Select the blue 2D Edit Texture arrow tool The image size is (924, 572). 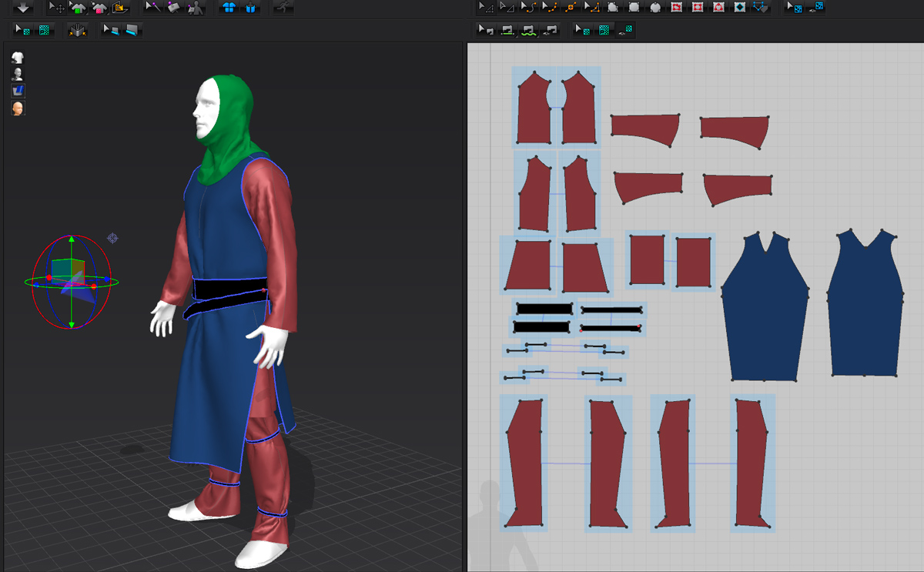(794, 7)
